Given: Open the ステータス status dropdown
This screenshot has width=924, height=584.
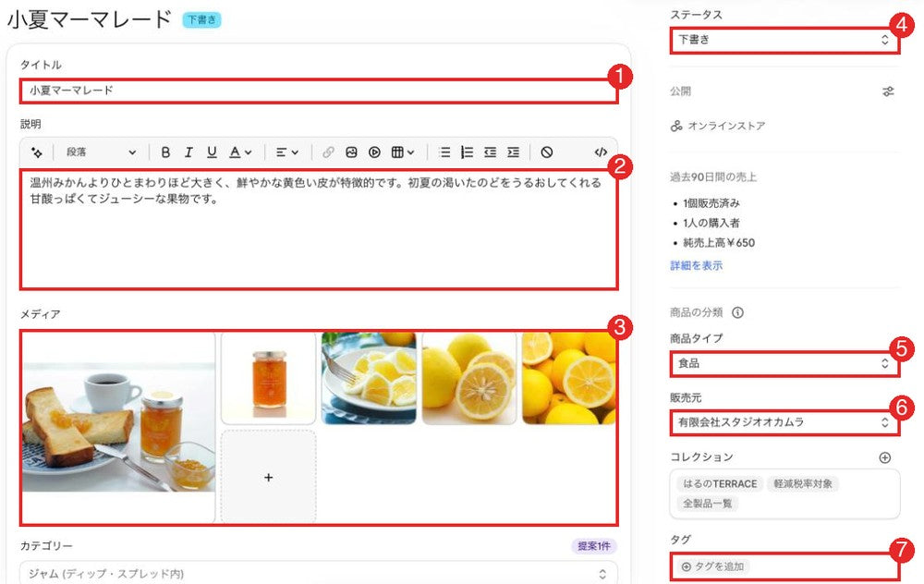Looking at the screenshot, I should (x=784, y=40).
